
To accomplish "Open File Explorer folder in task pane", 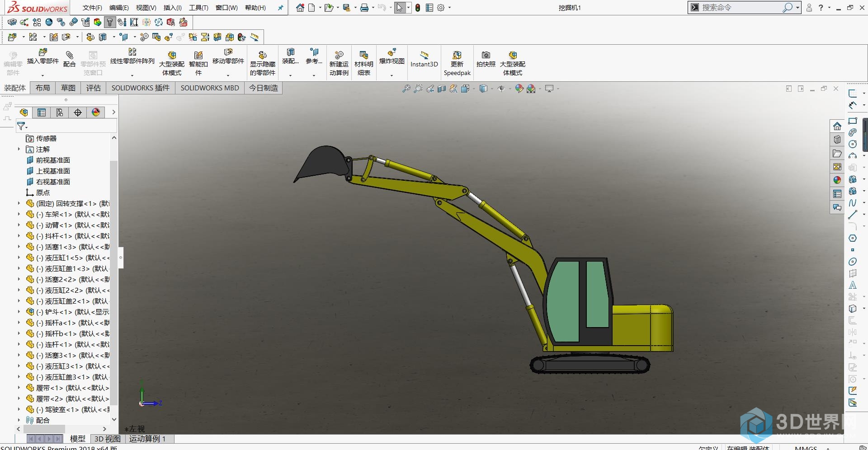I will [x=837, y=153].
